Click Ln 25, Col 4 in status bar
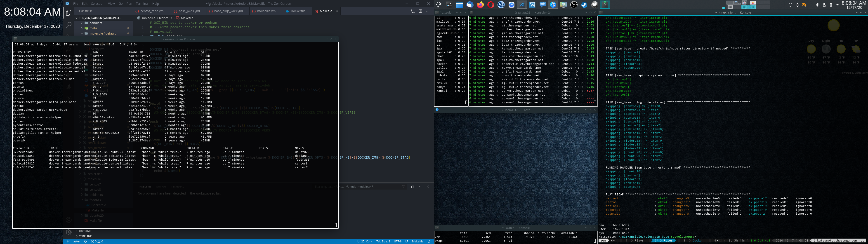The height and width of the screenshot is (244, 868). point(365,241)
